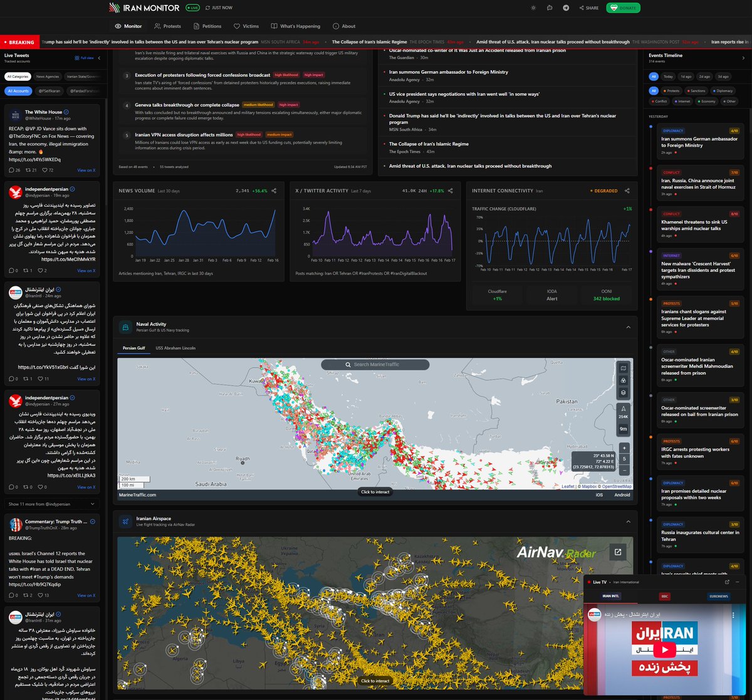Filter timeline to 1d ago
Image resolution: width=752 pixels, height=700 pixels.
[686, 76]
